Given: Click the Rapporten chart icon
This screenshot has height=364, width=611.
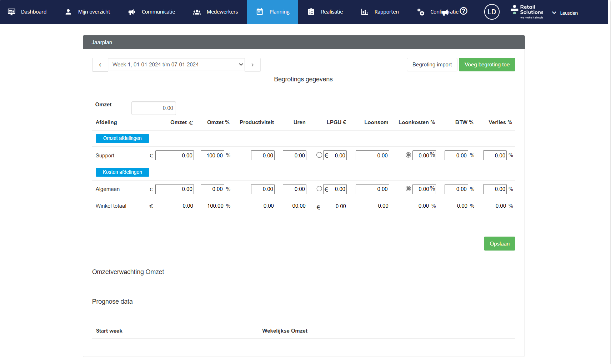Looking at the screenshot, I should point(365,12).
